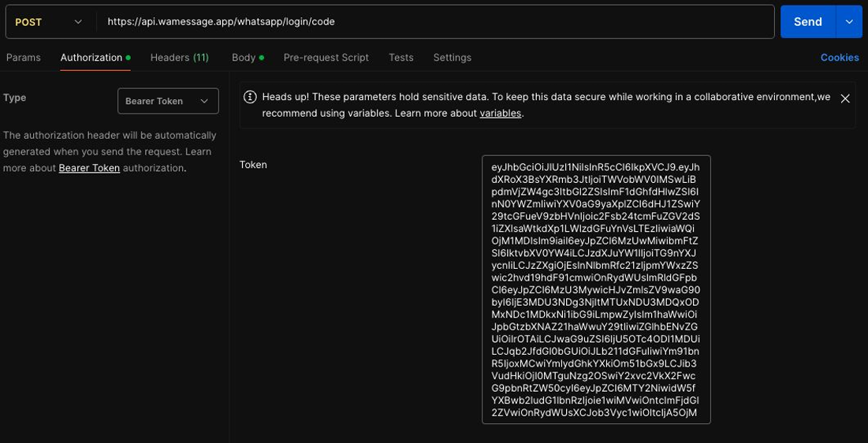Click the green dot next to Authorization

coord(128,58)
